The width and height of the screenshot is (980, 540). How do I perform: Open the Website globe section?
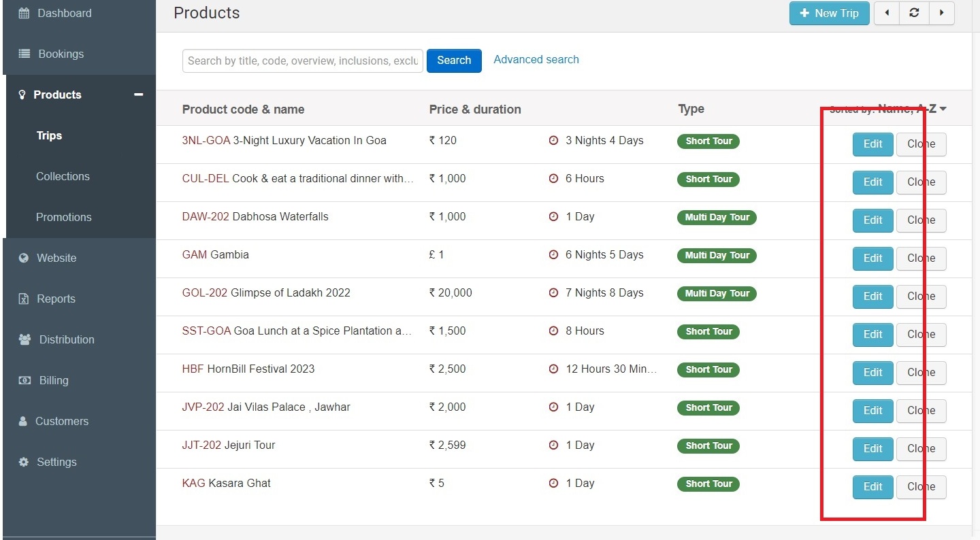[x=56, y=258]
